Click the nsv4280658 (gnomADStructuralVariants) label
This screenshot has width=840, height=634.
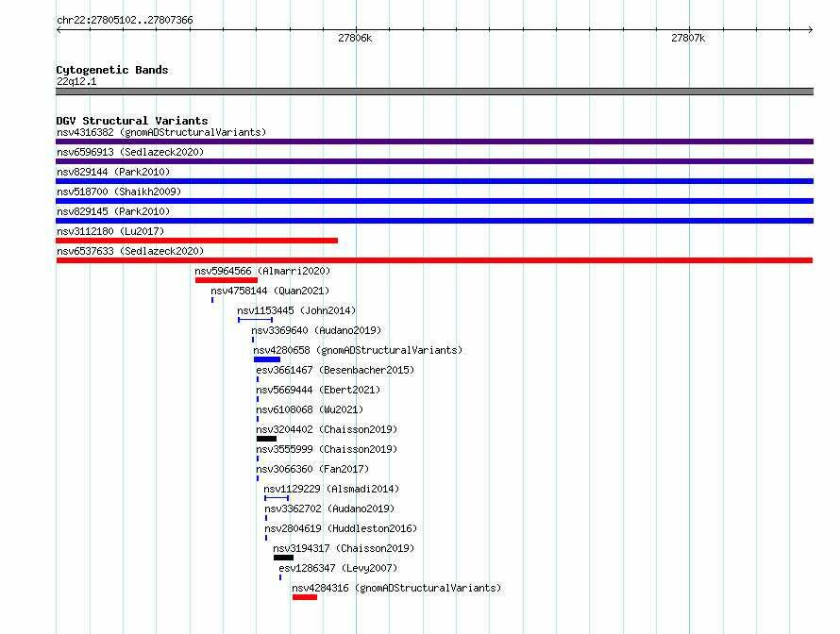358,350
